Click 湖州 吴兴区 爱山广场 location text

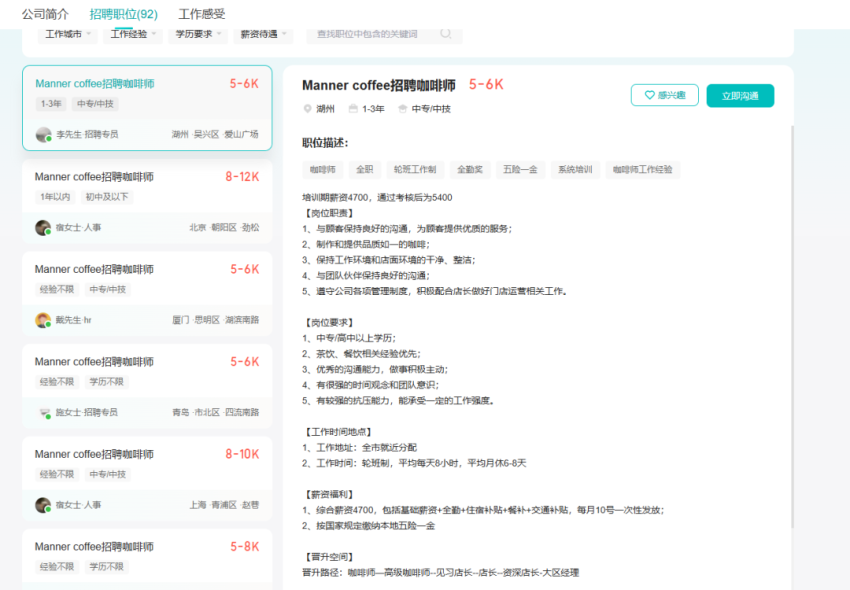215,134
